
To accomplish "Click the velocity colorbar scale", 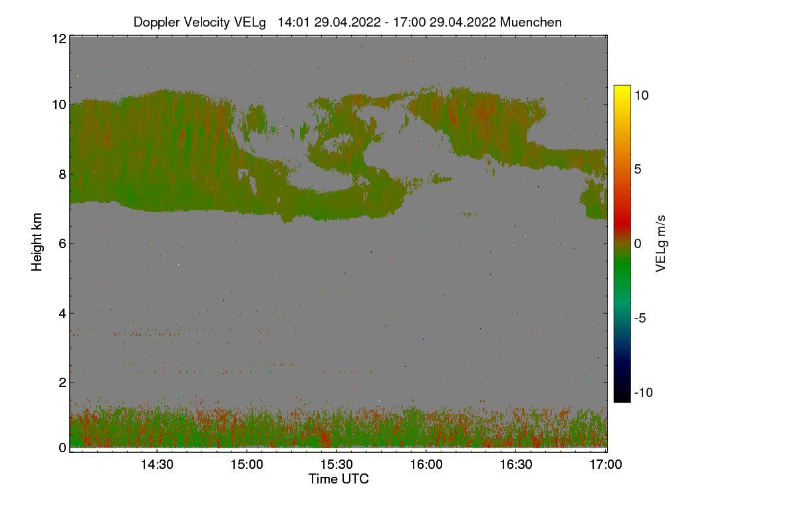I will [x=622, y=243].
